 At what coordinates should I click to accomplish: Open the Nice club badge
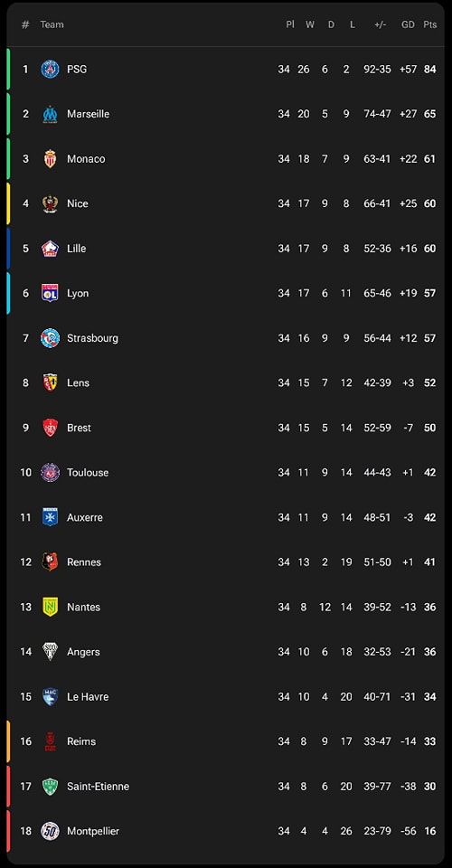pos(50,203)
